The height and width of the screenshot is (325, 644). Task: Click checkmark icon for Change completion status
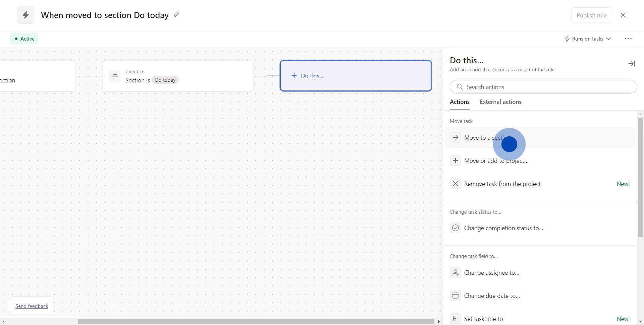(x=455, y=228)
